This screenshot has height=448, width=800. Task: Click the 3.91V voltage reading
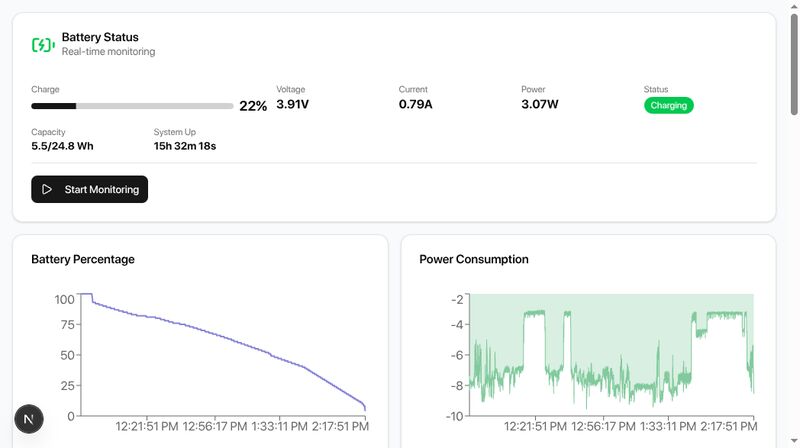pos(293,104)
